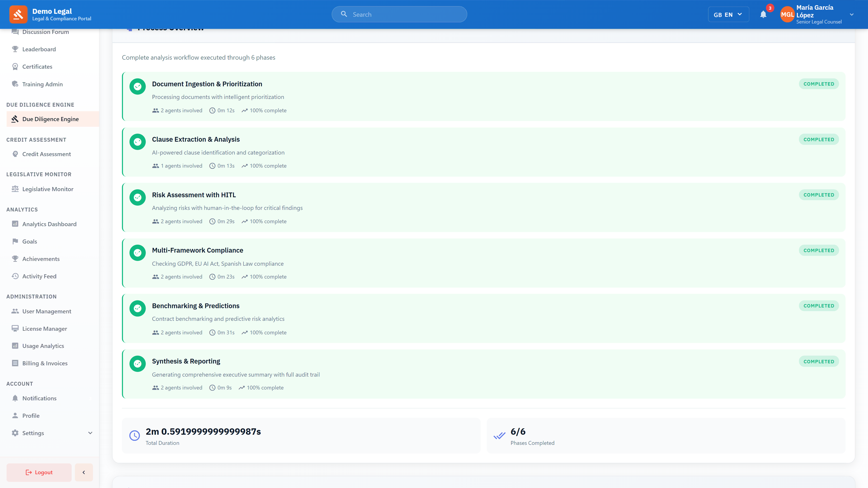The image size is (868, 488).
Task: Collapse the sidebar with the chevron button
Action: pyautogui.click(x=84, y=472)
